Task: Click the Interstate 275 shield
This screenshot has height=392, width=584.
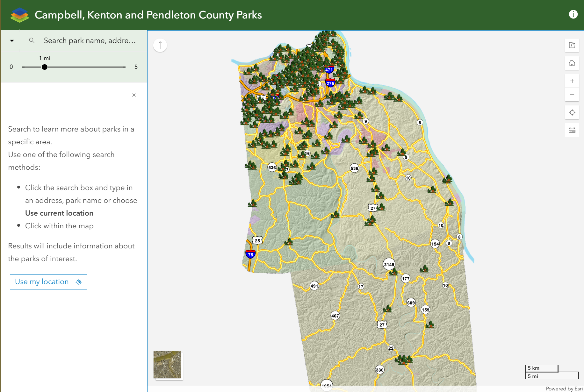Action: click(x=330, y=83)
